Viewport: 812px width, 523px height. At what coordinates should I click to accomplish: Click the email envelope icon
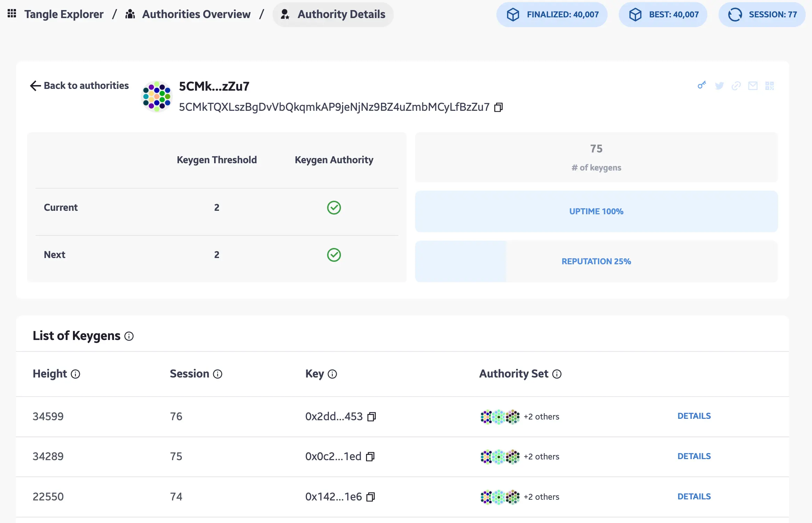coord(753,86)
